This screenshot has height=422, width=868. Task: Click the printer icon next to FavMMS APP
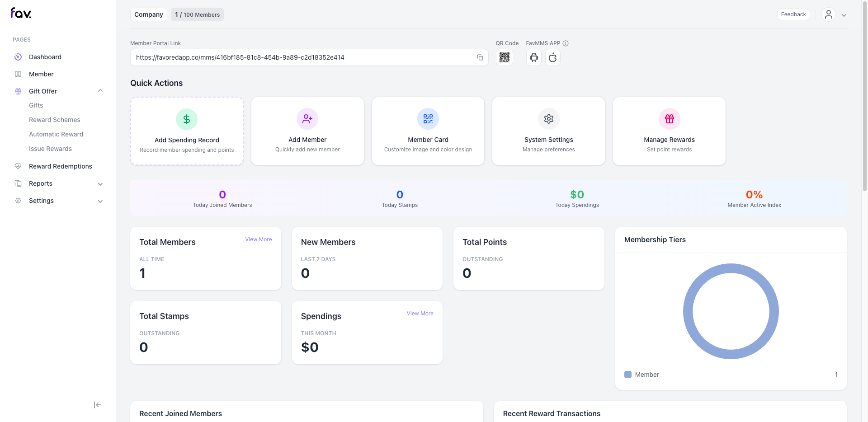[x=533, y=57]
